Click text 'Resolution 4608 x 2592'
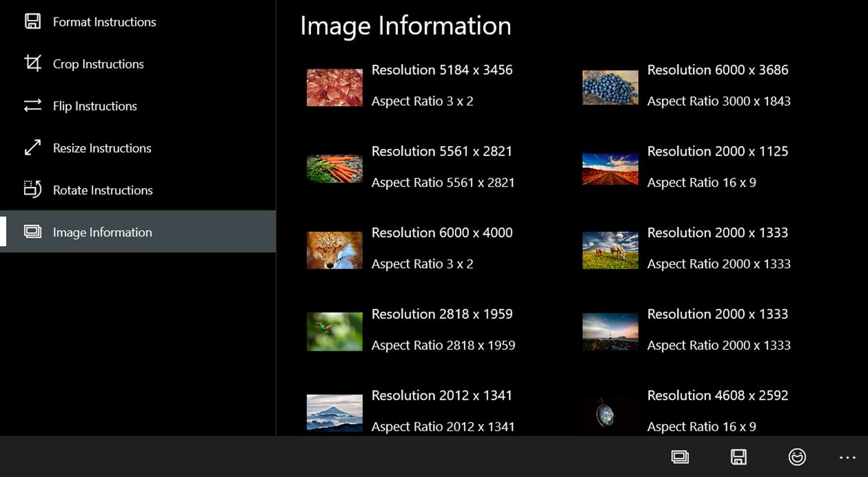Screen dimensions: 868x477 point(717,396)
